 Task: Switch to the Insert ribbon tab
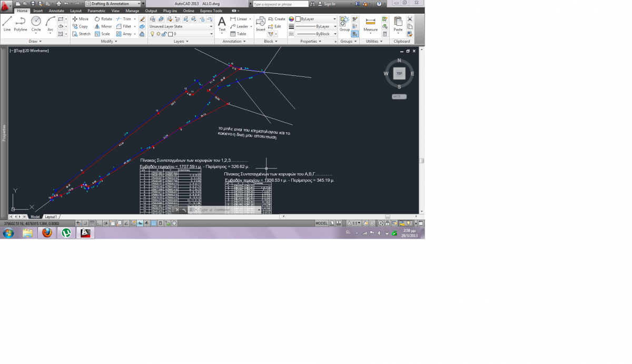(x=38, y=11)
